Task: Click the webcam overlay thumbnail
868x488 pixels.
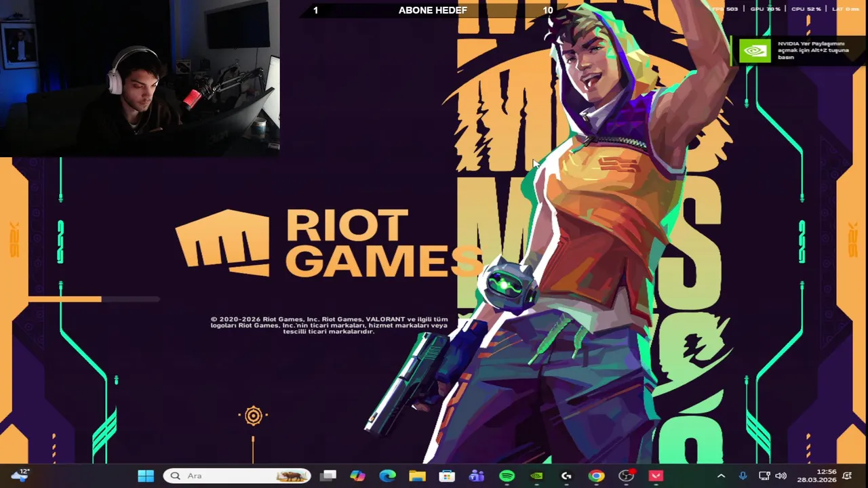Action: click(140, 78)
